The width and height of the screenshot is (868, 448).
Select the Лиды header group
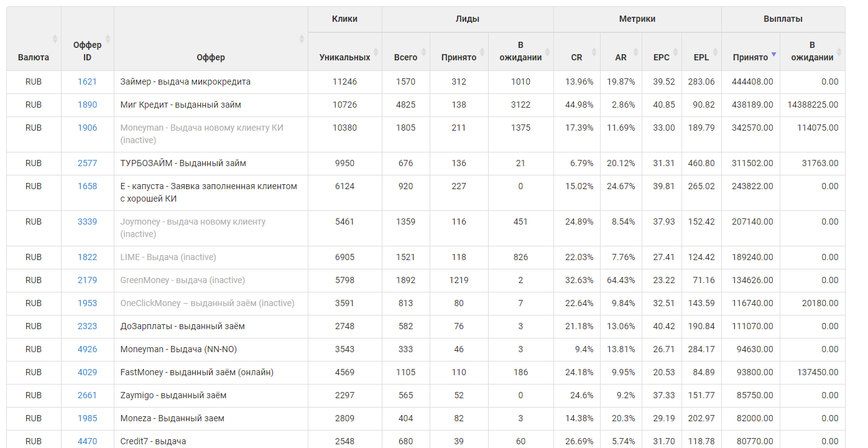[x=468, y=19]
